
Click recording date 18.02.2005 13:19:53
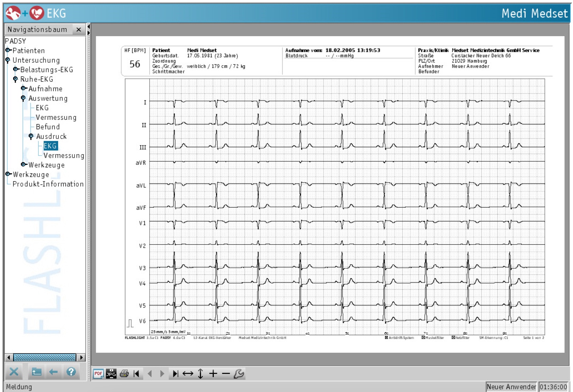[353, 50]
